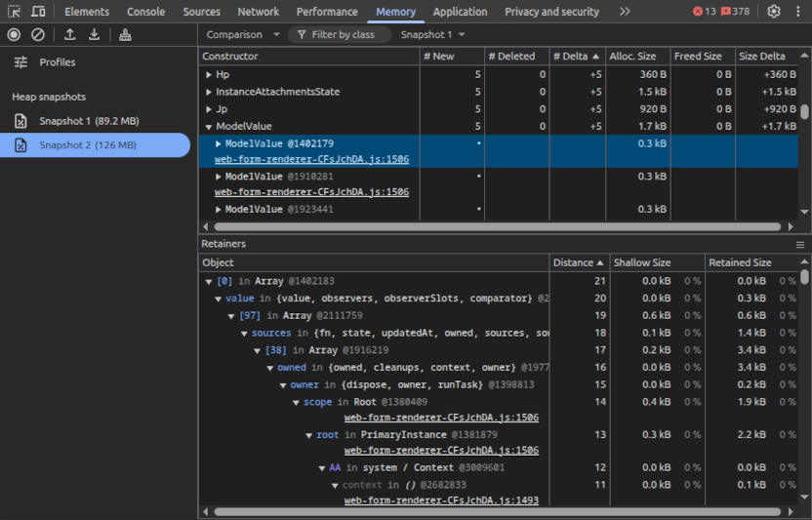Click the customize DevTools three-dot menu
Image resolution: width=812 pixels, height=520 pixels.
797,12
